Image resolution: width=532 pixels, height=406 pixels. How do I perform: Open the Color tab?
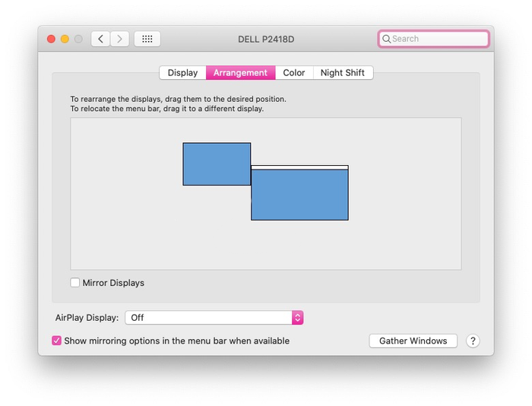[294, 73]
